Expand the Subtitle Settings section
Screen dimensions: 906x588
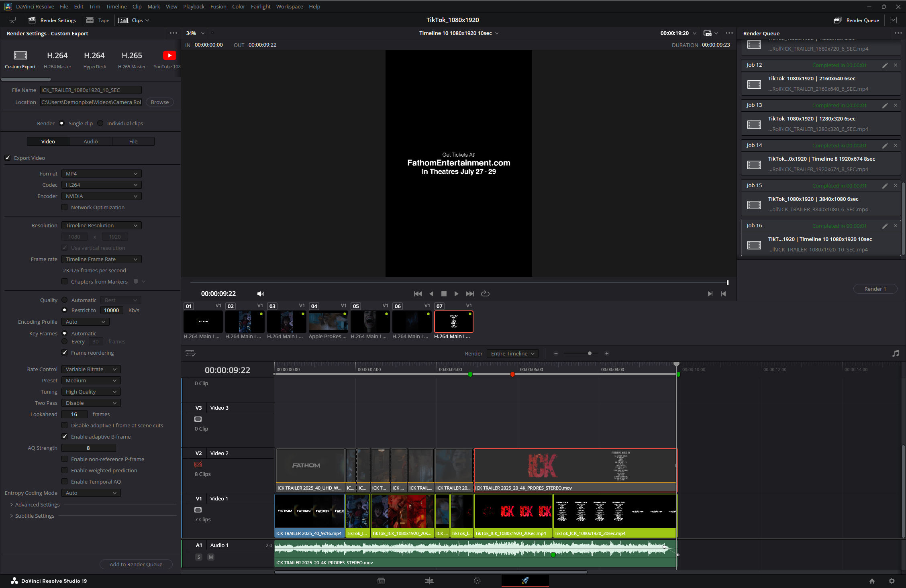click(32, 516)
